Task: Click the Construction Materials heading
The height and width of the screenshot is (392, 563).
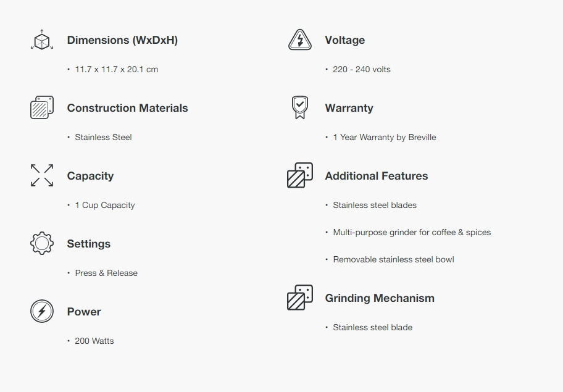Action: (x=127, y=108)
